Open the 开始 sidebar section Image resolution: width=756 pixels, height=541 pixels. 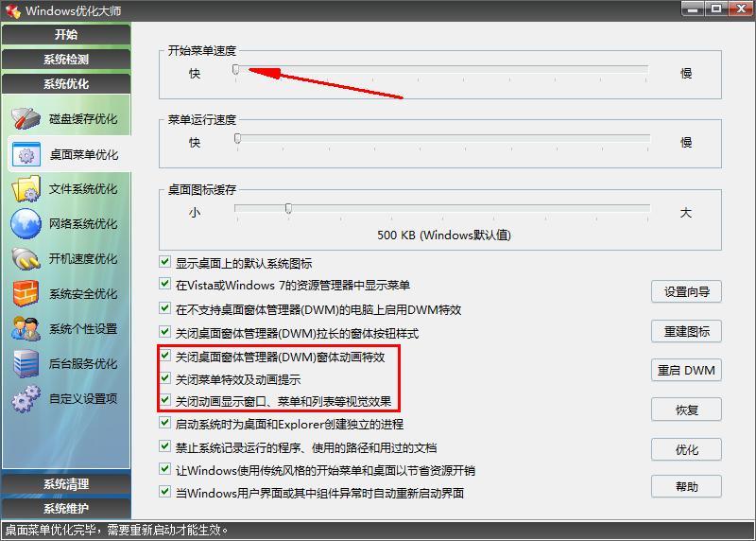click(66, 34)
